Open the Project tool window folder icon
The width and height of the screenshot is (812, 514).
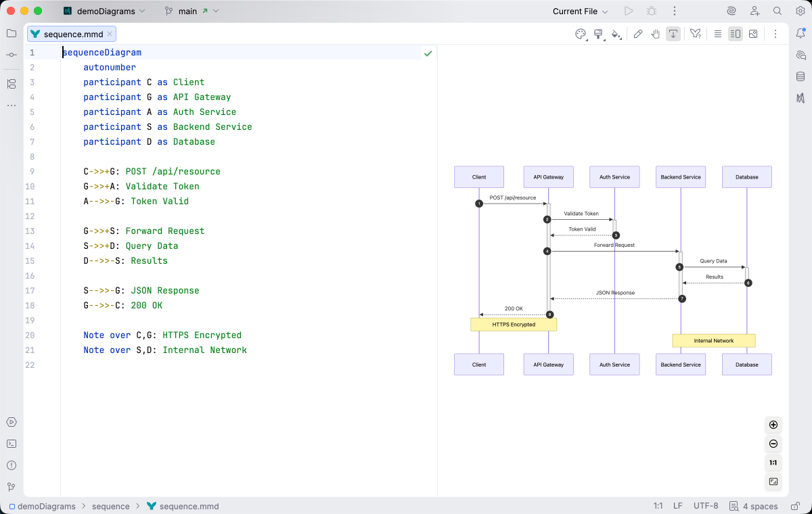coord(12,33)
